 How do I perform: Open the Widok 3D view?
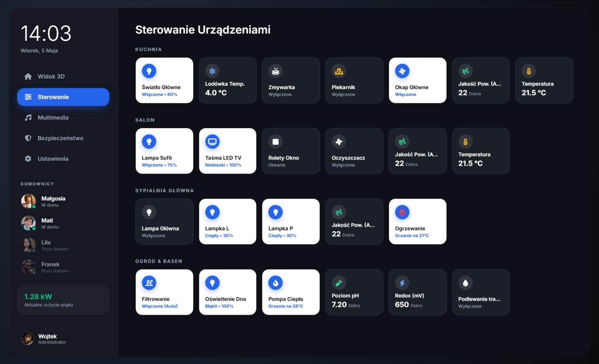63,76
